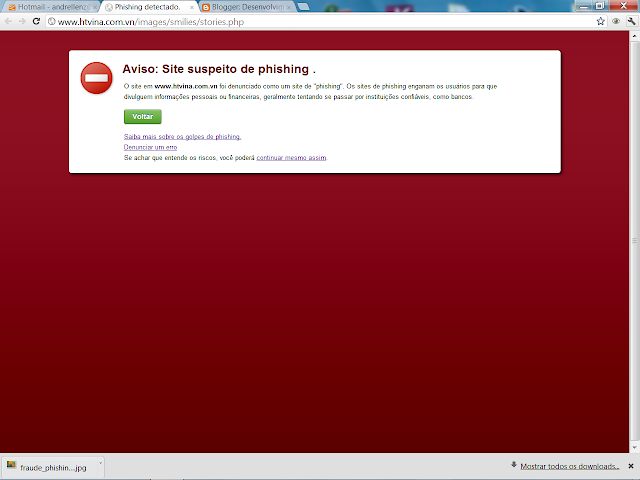Bookmark this page with the star icon

coord(600,21)
